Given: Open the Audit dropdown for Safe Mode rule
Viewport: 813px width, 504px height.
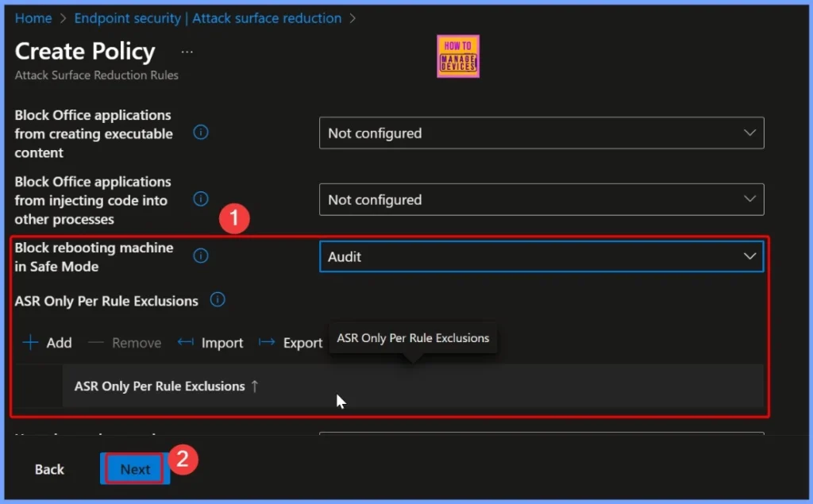Looking at the screenshot, I should [x=541, y=256].
